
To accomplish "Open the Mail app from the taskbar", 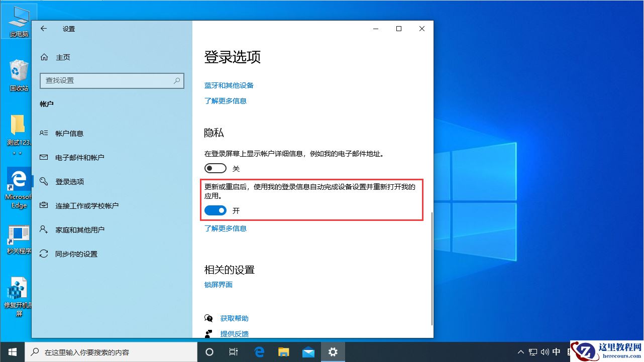I will pyautogui.click(x=308, y=352).
